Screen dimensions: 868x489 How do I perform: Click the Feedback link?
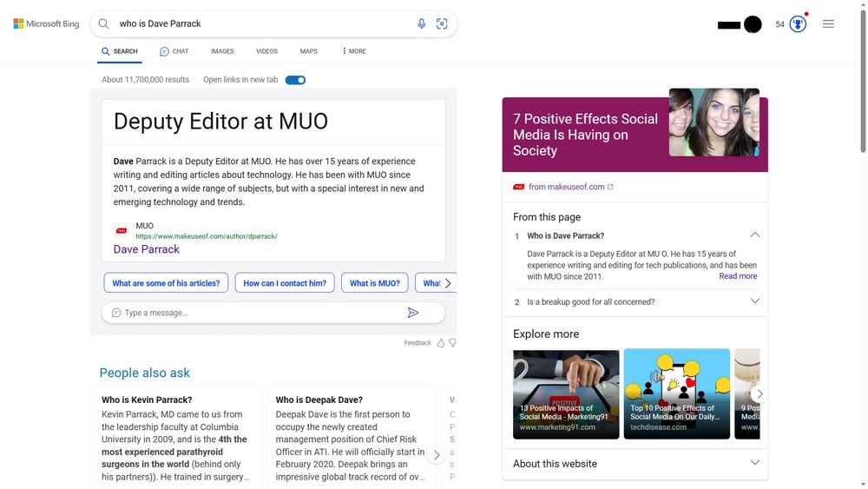[418, 343]
